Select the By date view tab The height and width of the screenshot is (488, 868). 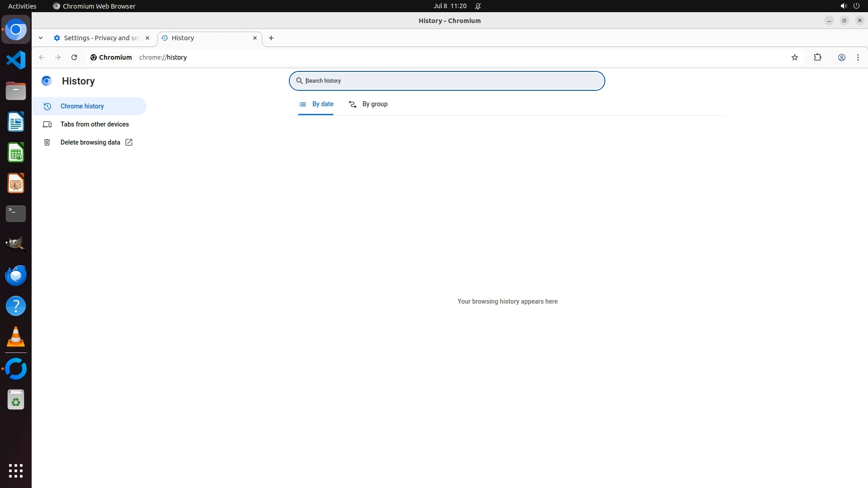(316, 104)
